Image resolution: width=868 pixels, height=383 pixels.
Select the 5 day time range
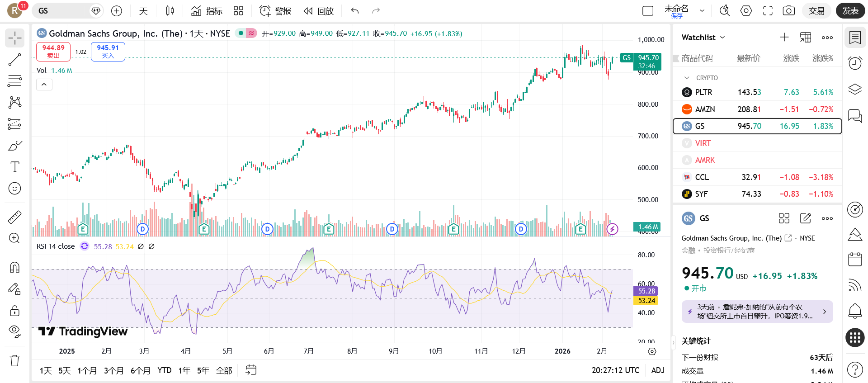click(65, 371)
